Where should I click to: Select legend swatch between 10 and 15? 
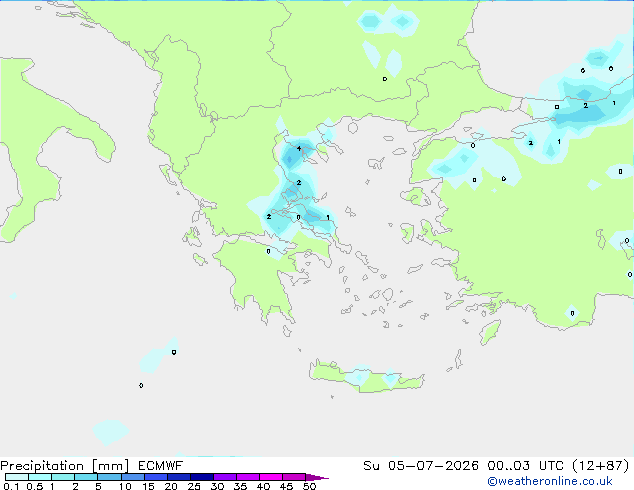click(132, 477)
